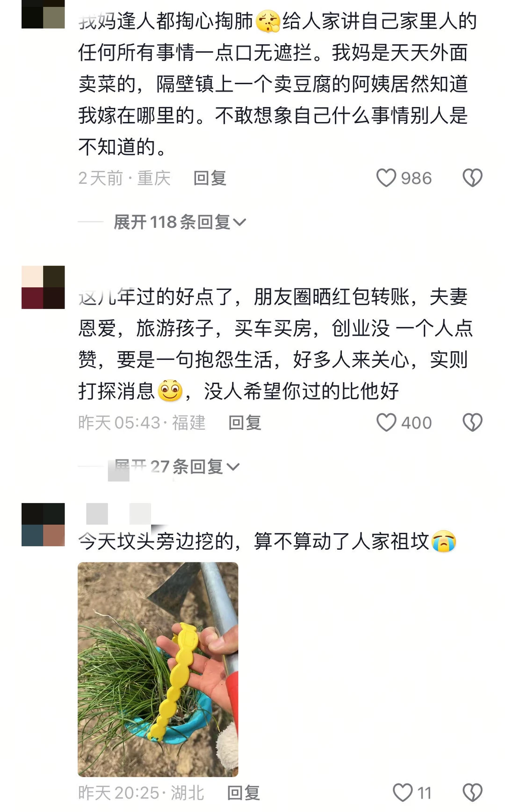The image size is (505, 812).
Task: Tap broken-heart dislike on Fujian comment
Action: (x=472, y=423)
